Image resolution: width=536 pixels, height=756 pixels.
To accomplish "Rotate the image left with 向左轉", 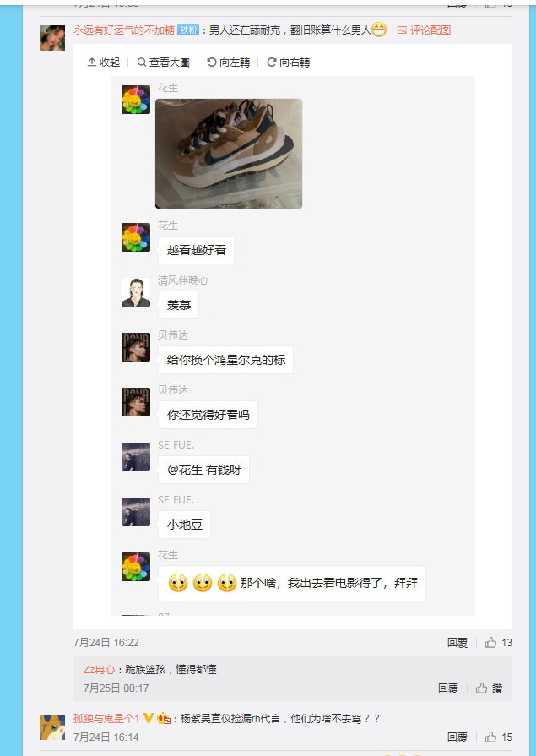I will [229, 63].
